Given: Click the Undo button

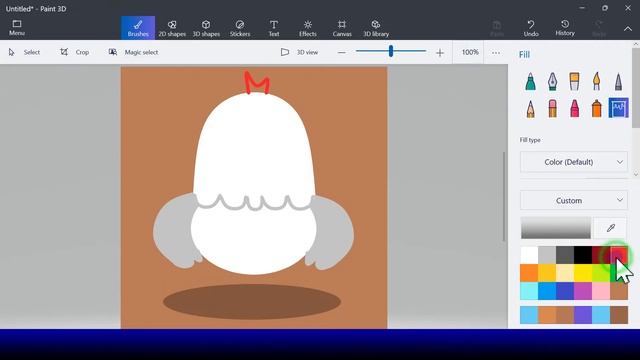Looking at the screenshot, I should click(531, 28).
